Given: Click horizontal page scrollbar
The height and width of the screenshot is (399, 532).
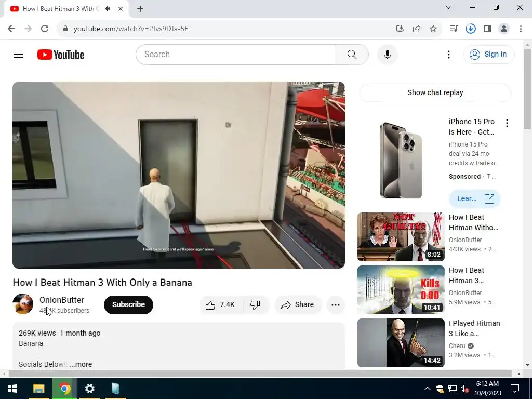Looking at the screenshot, I should tap(260, 374).
